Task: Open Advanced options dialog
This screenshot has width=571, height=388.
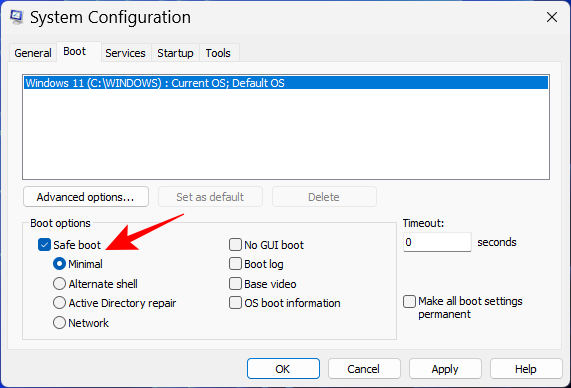Action: (x=86, y=197)
